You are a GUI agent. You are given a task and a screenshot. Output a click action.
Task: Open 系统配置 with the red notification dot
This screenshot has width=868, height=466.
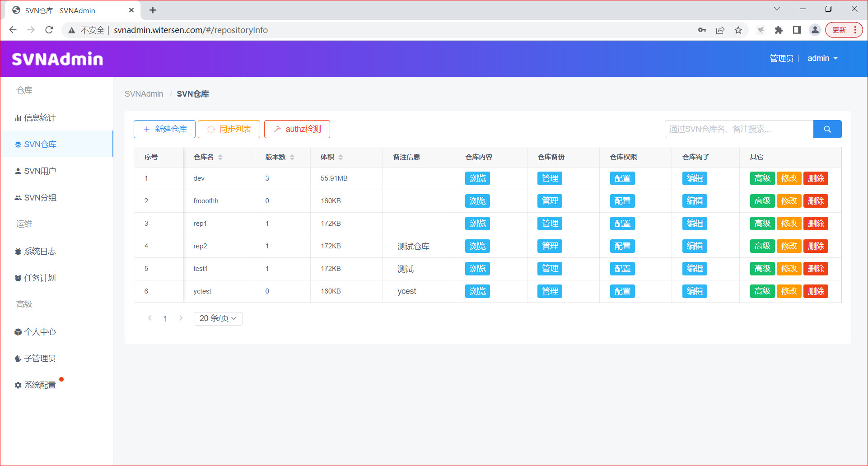(x=41, y=385)
